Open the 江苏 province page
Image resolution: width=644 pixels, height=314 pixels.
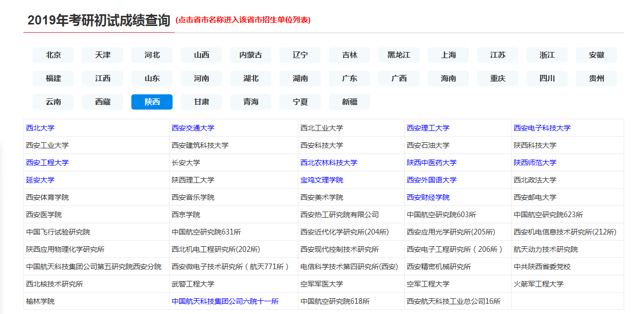[497, 55]
